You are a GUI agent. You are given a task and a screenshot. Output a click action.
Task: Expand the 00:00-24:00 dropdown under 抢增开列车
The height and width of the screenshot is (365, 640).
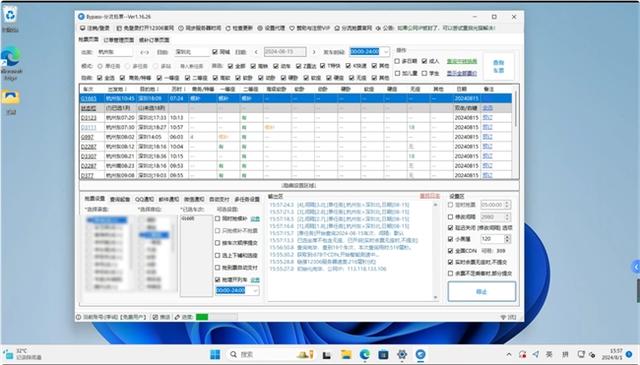256,290
